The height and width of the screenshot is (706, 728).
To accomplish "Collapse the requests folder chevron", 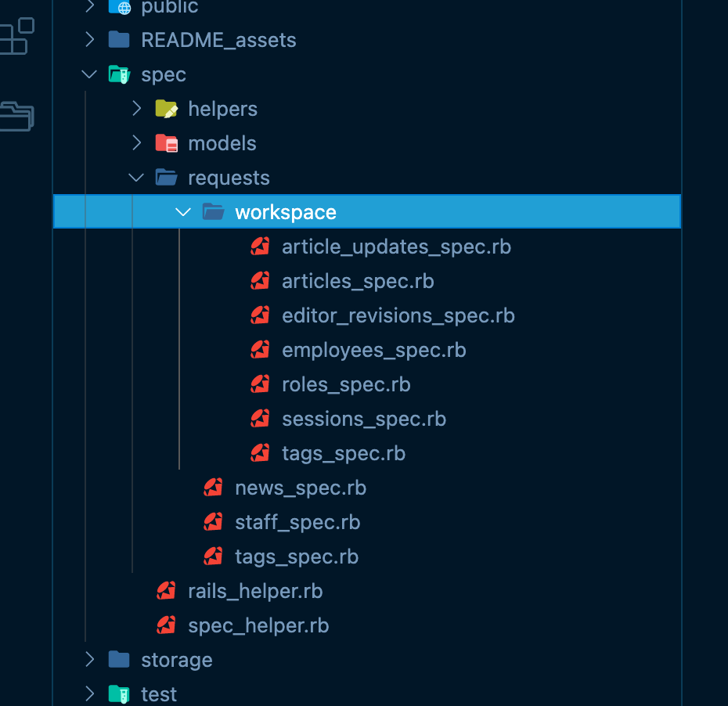I will tap(136, 178).
